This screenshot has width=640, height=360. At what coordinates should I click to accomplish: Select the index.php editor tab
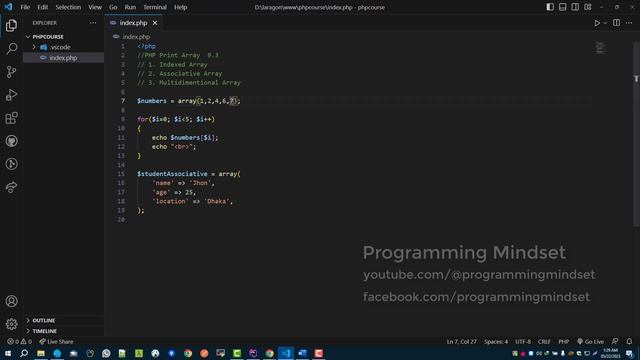pyautogui.click(x=133, y=23)
